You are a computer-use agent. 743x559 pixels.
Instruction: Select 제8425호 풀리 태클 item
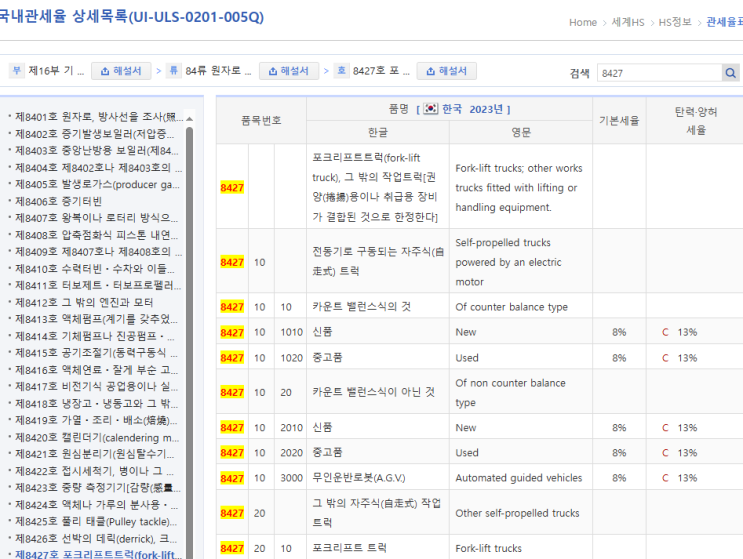click(x=96, y=522)
